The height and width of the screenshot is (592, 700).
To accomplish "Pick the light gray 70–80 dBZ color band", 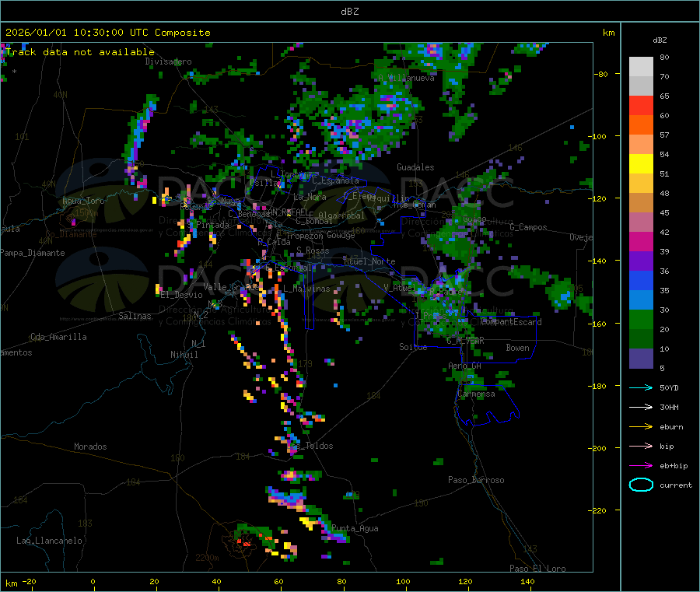I will [641, 67].
